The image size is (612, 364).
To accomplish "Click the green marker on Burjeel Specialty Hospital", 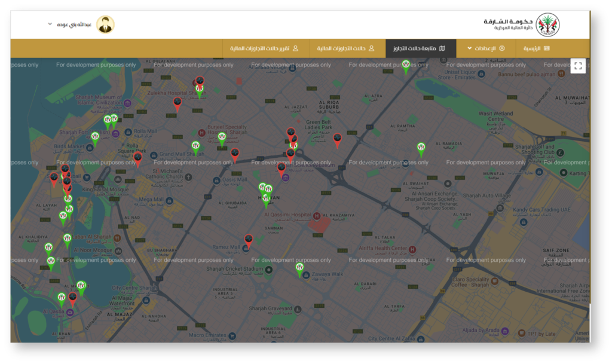I will [222, 139].
